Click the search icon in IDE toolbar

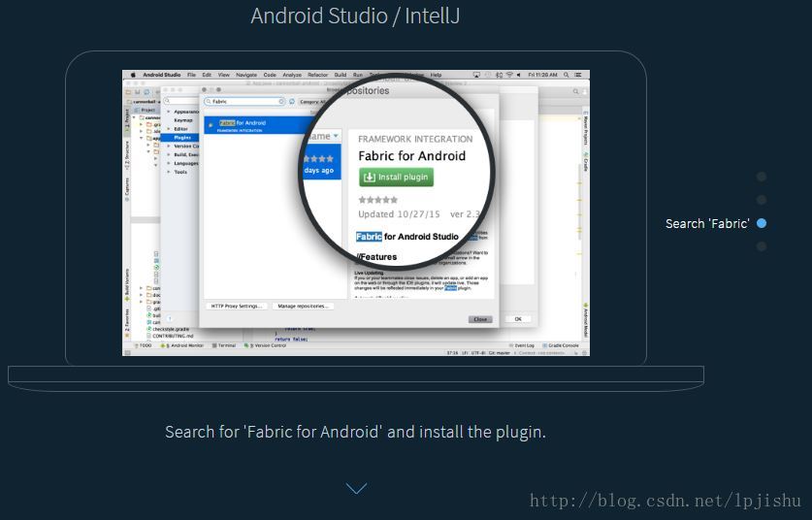click(x=575, y=91)
